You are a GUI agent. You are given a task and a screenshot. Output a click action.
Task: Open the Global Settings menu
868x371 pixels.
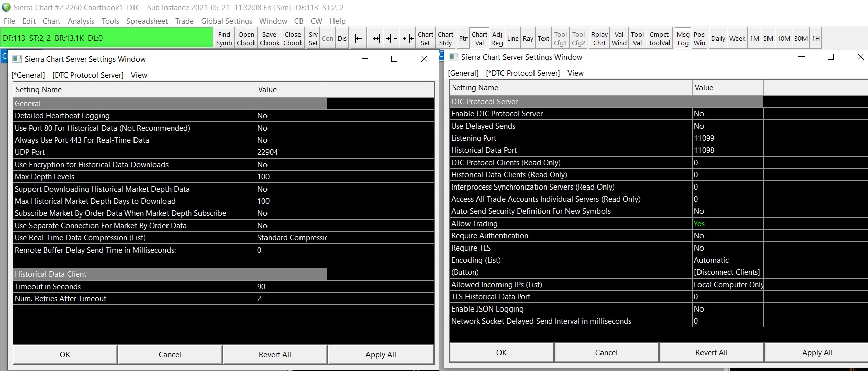point(226,21)
